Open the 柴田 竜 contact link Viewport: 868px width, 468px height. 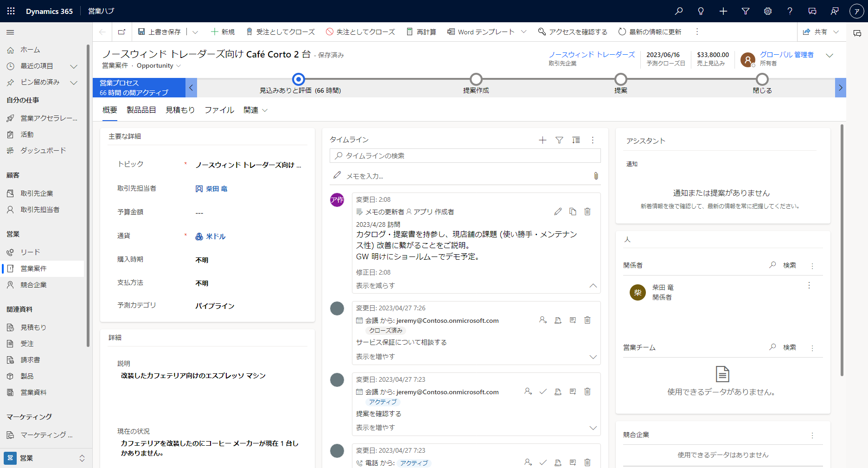point(217,189)
